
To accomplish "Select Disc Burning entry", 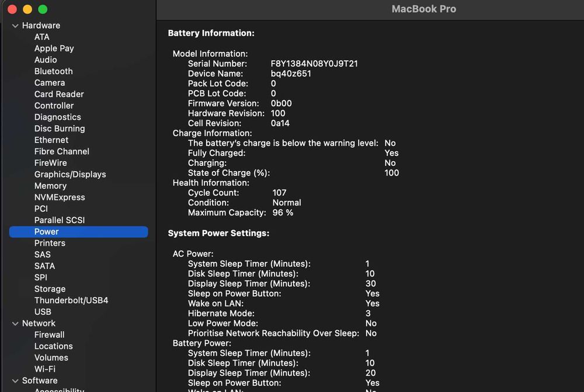I will click(x=60, y=129).
